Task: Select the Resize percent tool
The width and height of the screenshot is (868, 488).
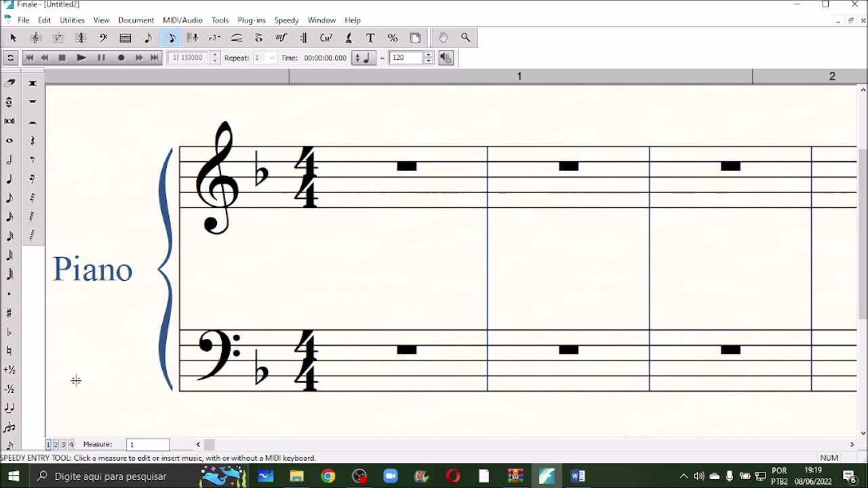Action: pos(393,38)
